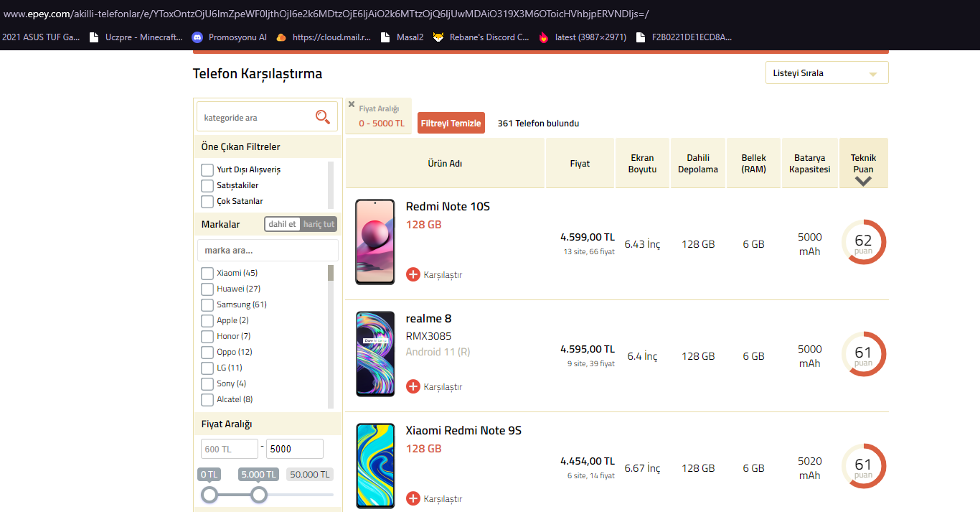Click the Filtreyi Temizle button

coord(451,123)
